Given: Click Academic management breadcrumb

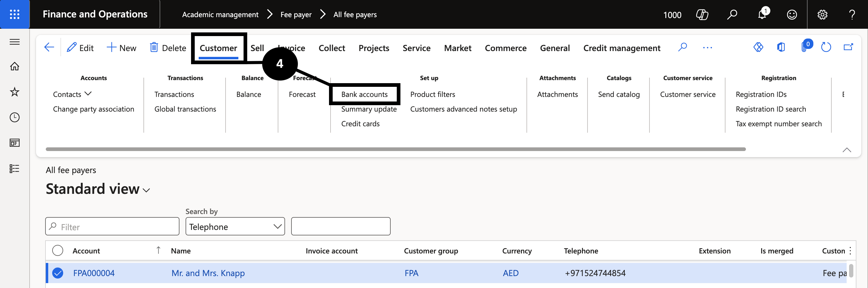Looking at the screenshot, I should pyautogui.click(x=220, y=14).
